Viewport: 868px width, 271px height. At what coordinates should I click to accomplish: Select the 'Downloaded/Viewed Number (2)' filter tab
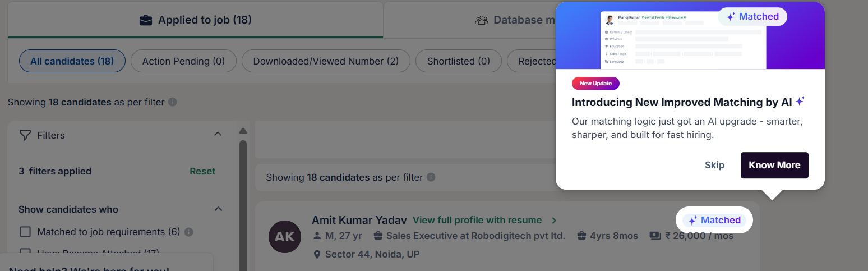coord(326,61)
